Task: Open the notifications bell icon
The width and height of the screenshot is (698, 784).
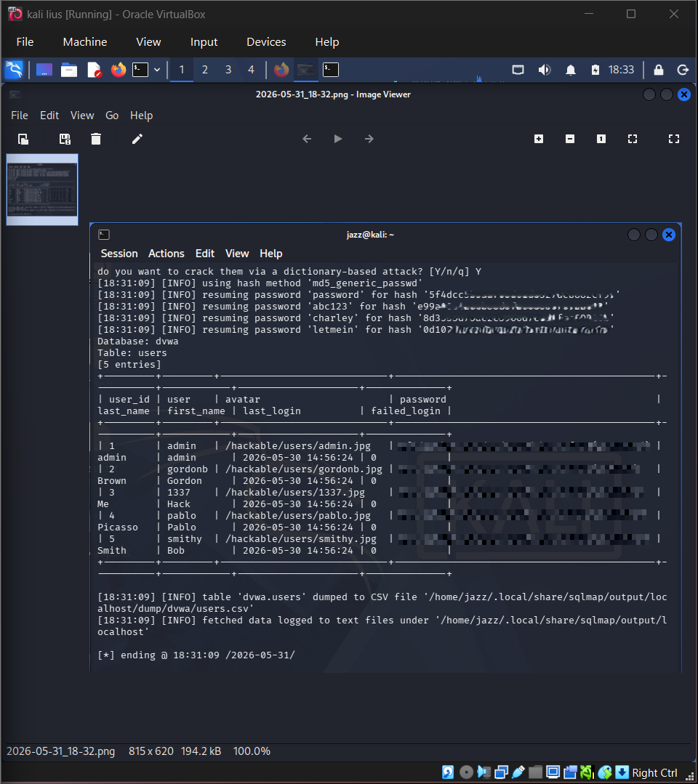Action: [571, 70]
